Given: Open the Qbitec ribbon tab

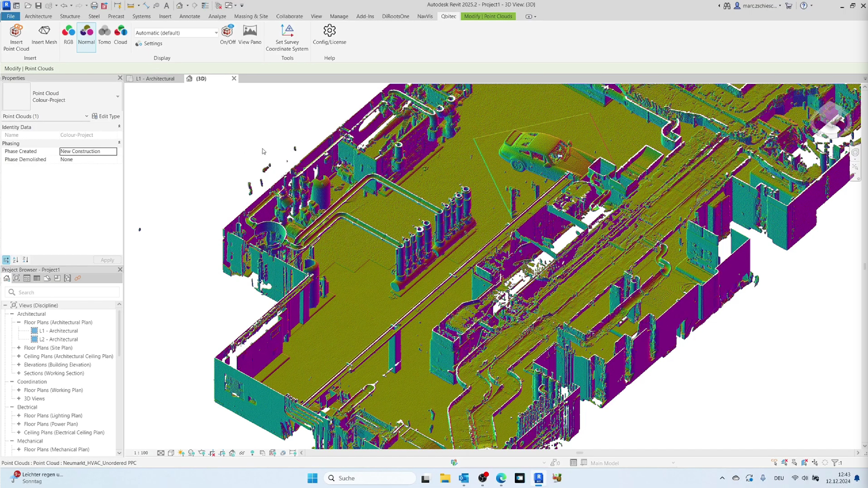Looking at the screenshot, I should (448, 16).
